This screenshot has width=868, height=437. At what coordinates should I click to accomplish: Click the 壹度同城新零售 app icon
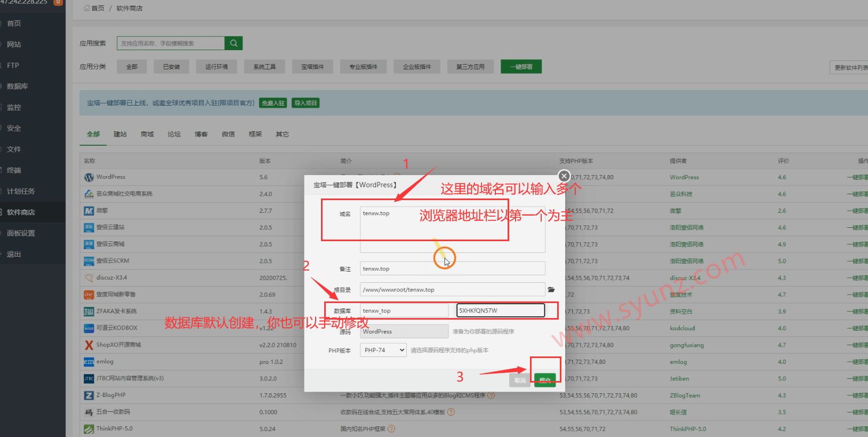click(x=89, y=295)
